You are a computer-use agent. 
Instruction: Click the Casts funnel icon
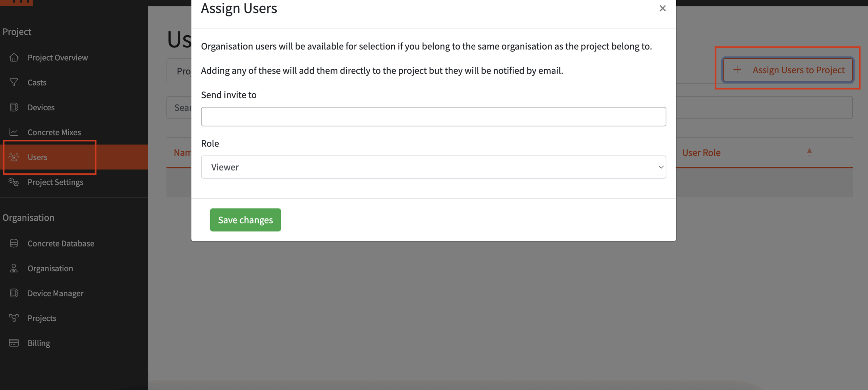click(x=14, y=82)
